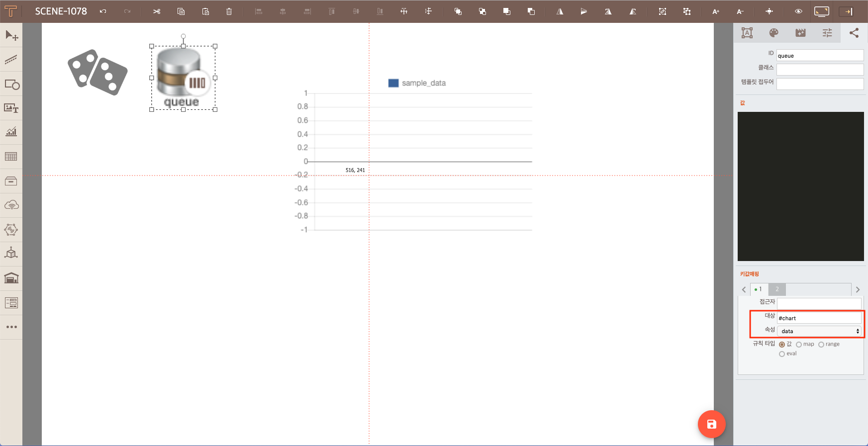The image size is (868, 446).
Task: Click the redo icon in the toolbar
Action: 127,11
